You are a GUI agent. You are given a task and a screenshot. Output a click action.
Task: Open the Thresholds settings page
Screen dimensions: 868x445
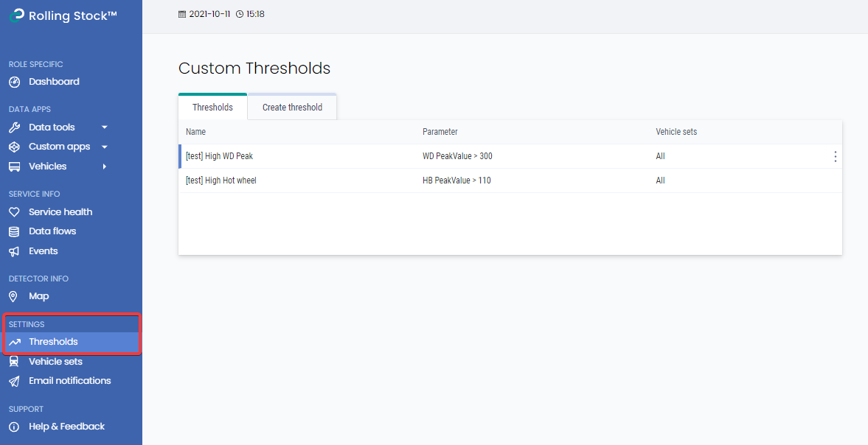(x=51, y=341)
